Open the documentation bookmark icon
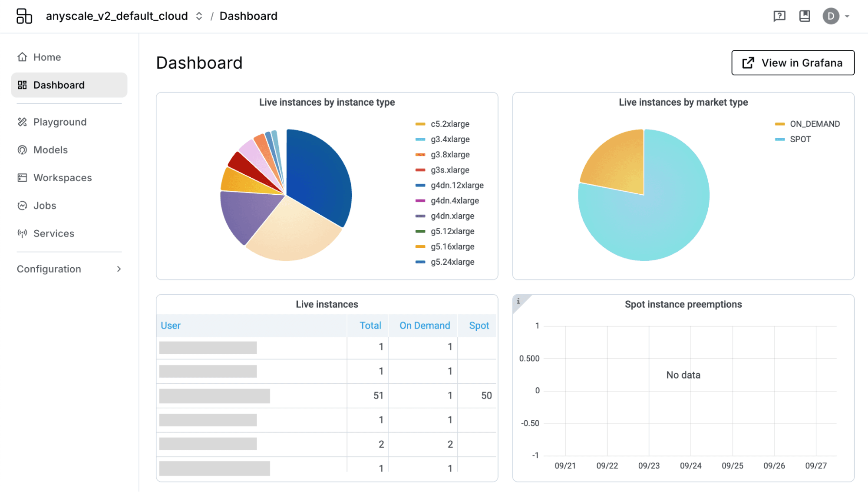 click(x=805, y=16)
